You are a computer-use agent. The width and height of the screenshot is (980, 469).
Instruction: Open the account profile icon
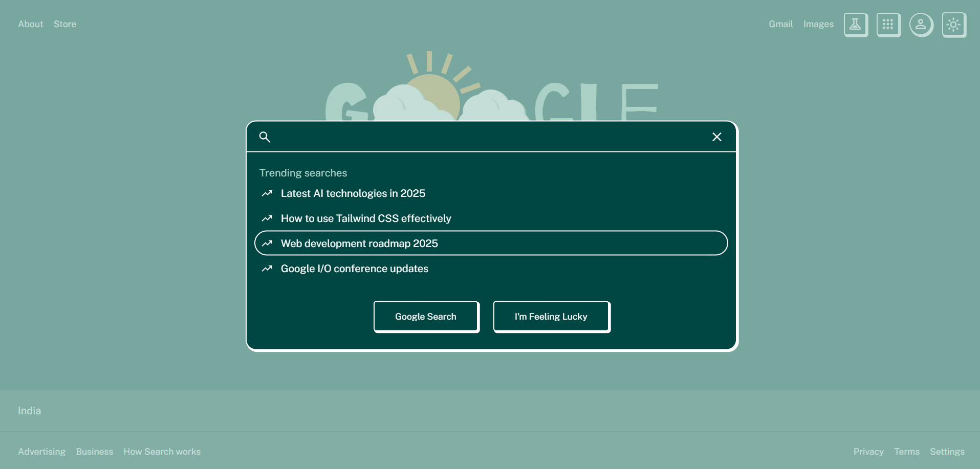tap(921, 25)
